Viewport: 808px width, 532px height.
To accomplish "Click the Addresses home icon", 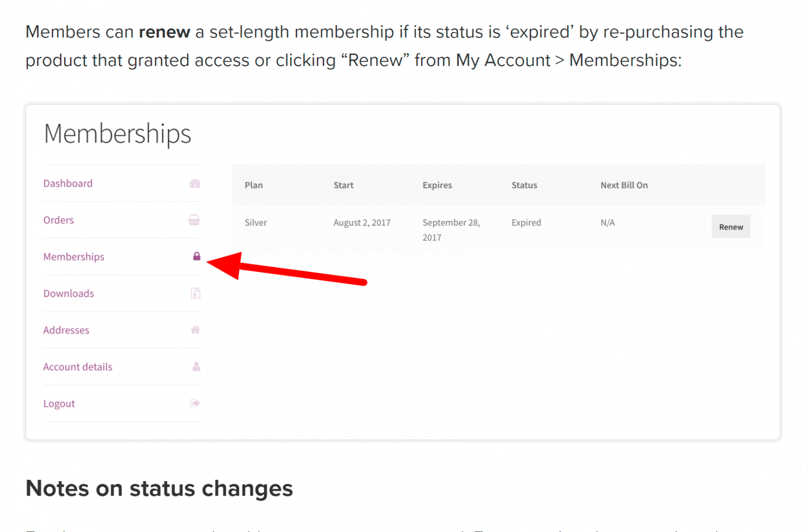I will pyautogui.click(x=195, y=330).
